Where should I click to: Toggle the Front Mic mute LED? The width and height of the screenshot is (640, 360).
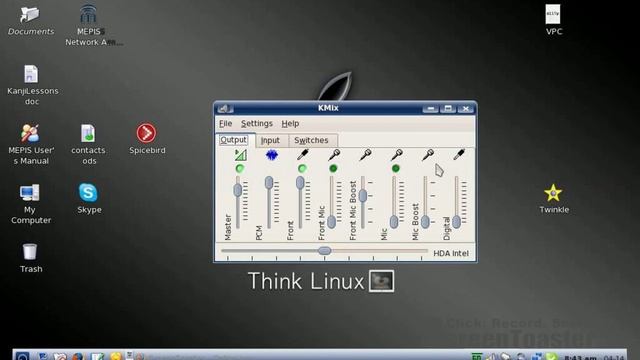(333, 168)
